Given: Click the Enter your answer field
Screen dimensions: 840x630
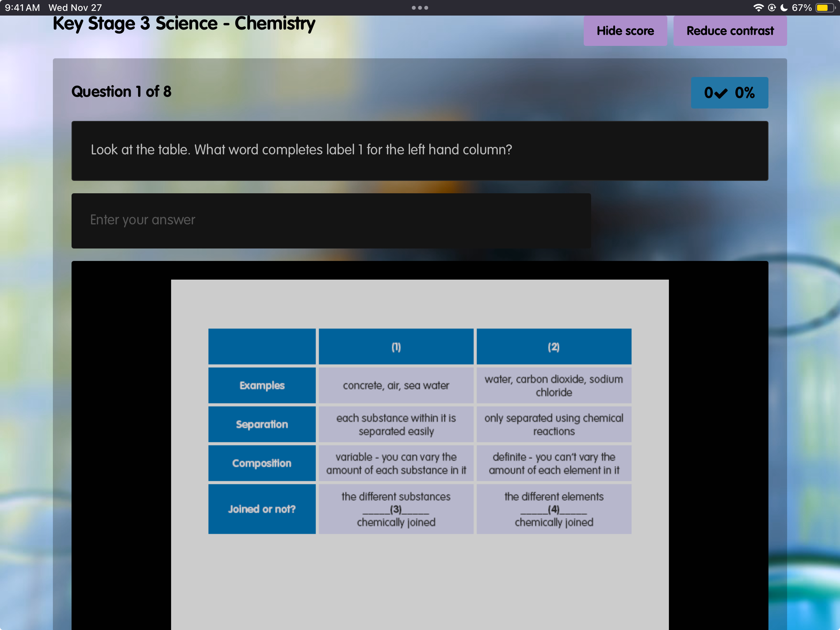Looking at the screenshot, I should click(331, 220).
